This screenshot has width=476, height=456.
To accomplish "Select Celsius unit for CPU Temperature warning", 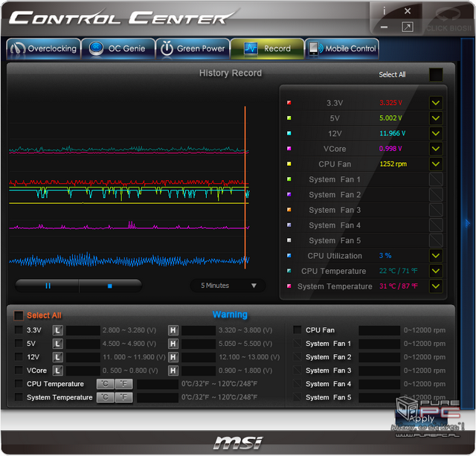I will pyautogui.click(x=106, y=384).
